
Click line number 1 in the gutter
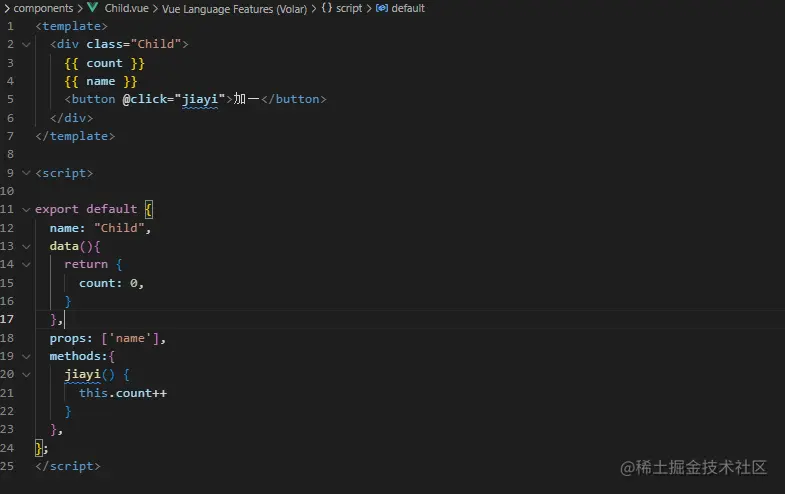point(10,26)
